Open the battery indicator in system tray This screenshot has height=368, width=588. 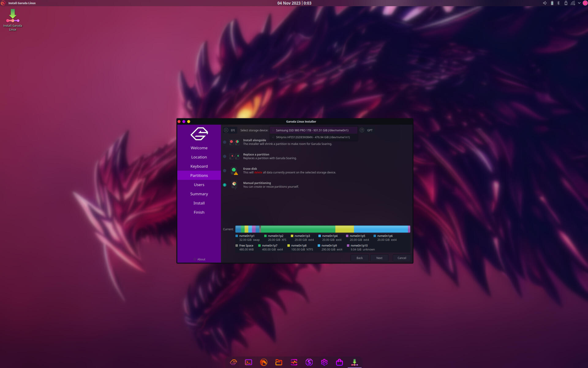click(x=552, y=3)
